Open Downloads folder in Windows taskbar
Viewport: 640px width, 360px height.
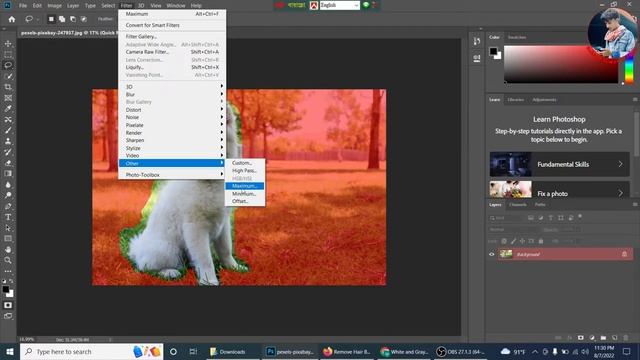click(227, 351)
